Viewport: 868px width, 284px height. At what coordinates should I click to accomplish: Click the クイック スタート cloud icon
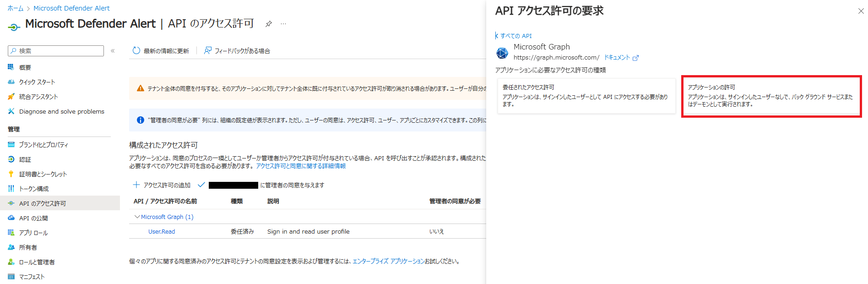click(x=11, y=82)
